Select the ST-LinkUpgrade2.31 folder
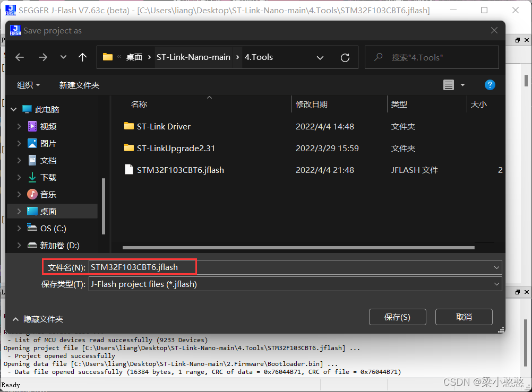 [x=176, y=148]
